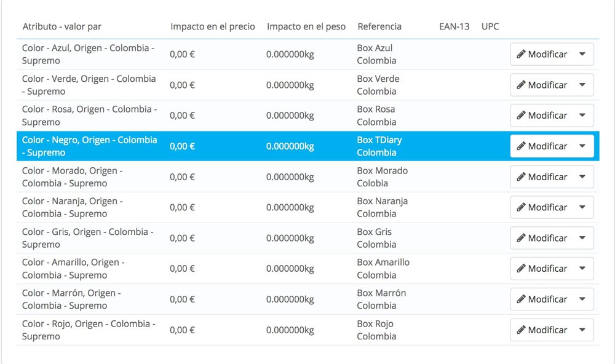Click 0,00 € price in Rojo row
This screenshot has height=364, width=615.
[x=183, y=330]
